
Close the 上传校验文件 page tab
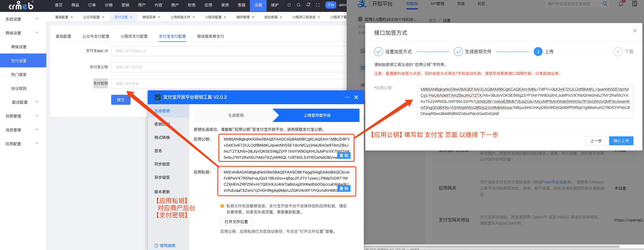tap(194, 17)
